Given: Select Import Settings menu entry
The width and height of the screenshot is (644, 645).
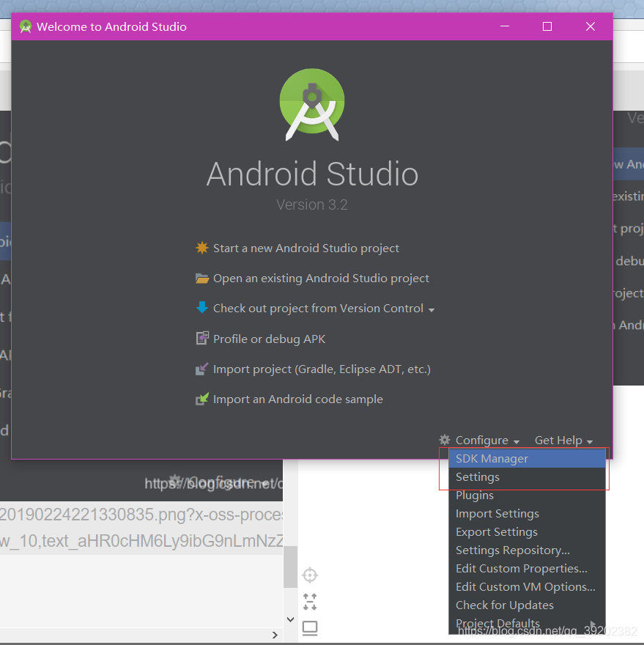Looking at the screenshot, I should [x=527, y=513].
